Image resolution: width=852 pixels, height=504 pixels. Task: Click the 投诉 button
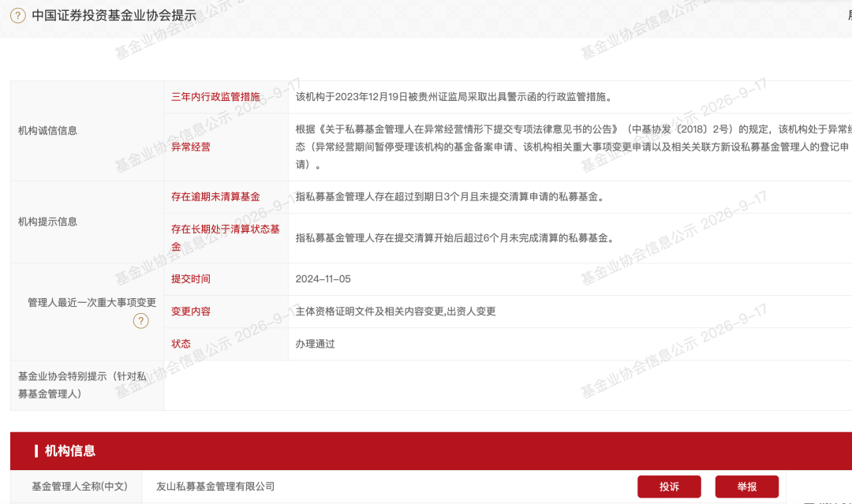click(669, 487)
